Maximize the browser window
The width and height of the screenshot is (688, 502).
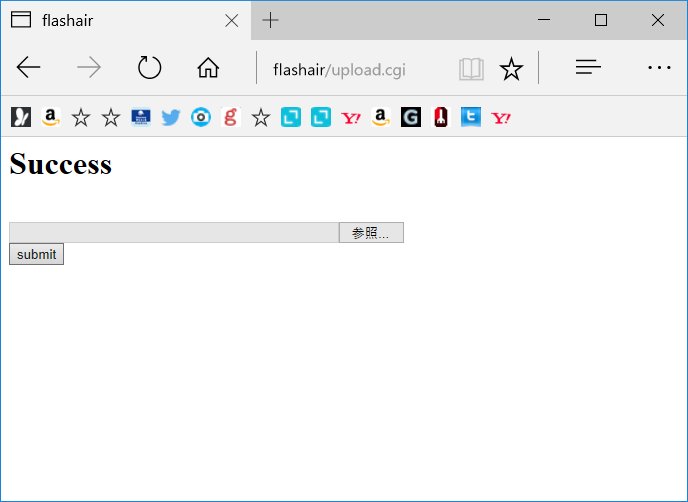tap(601, 20)
